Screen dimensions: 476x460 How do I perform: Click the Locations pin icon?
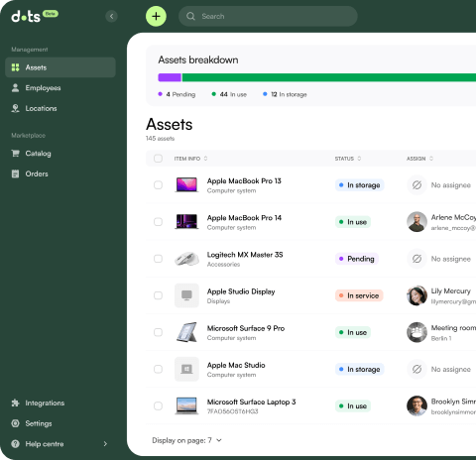15,108
